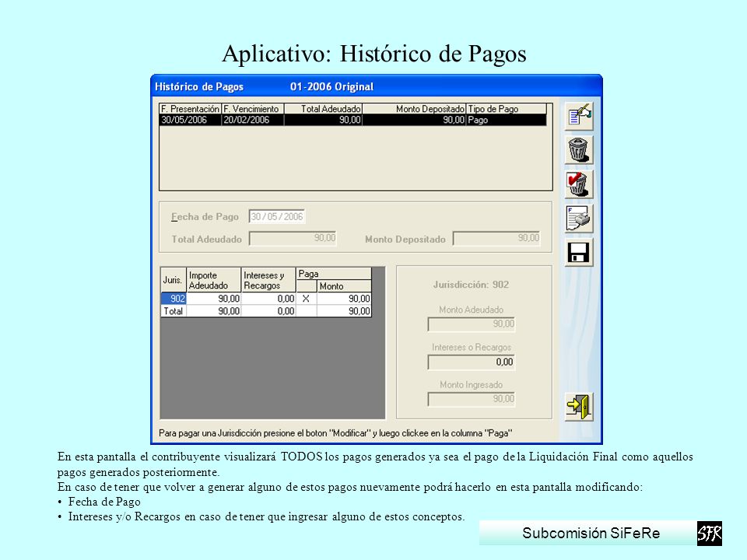The width and height of the screenshot is (747, 560).
Task: Click the Juris. column header
Action: (x=174, y=280)
